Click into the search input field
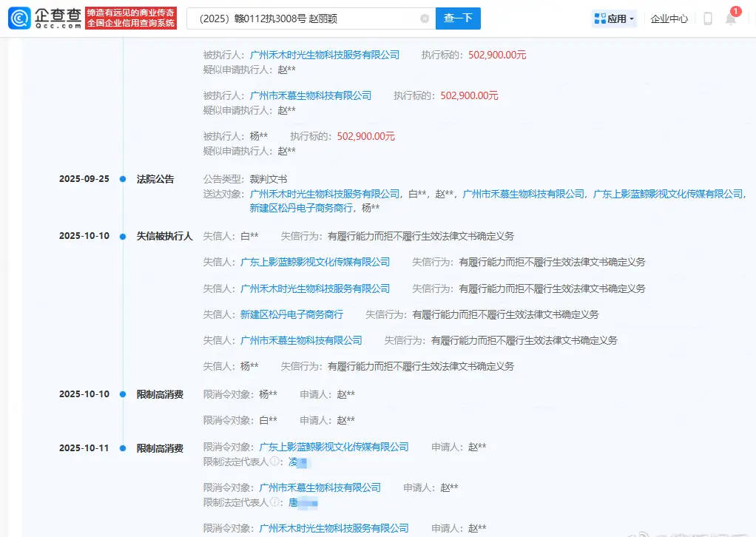Image resolution: width=756 pixels, height=537 pixels. [303, 18]
